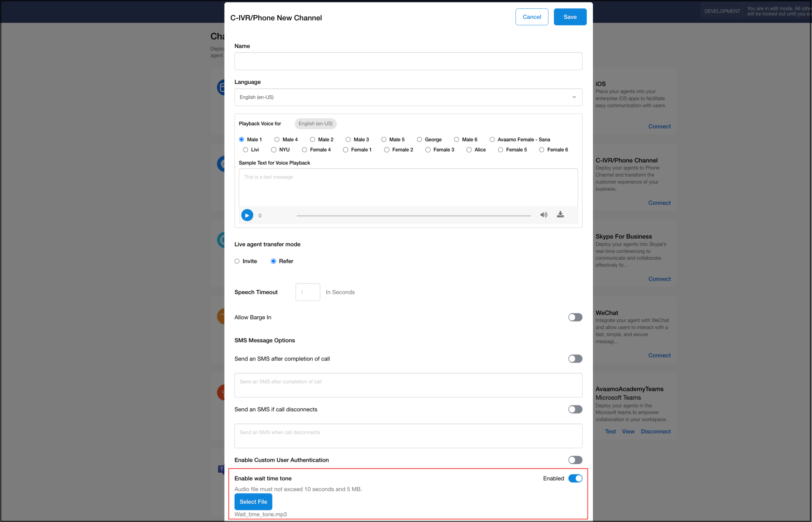Cancel the new channel dialog
812x522 pixels.
[x=532, y=17]
